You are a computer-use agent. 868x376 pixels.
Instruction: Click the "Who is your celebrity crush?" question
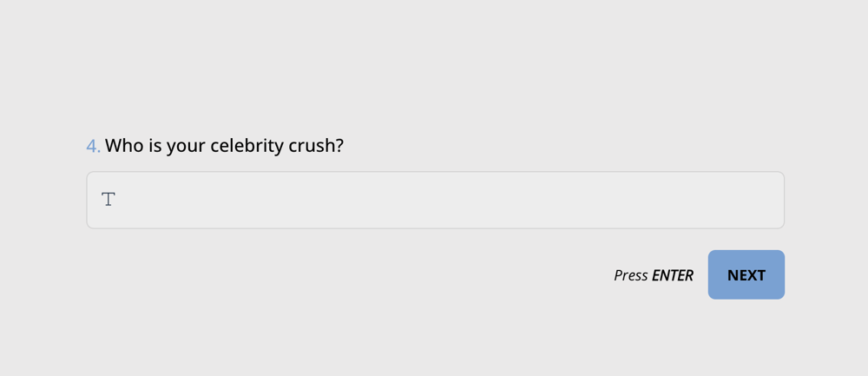click(x=224, y=146)
